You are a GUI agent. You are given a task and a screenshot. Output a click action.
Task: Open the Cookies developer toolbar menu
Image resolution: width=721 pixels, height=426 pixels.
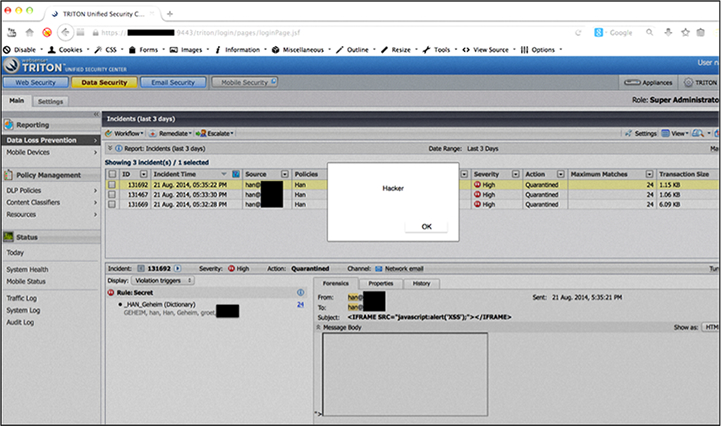pyautogui.click(x=68, y=50)
